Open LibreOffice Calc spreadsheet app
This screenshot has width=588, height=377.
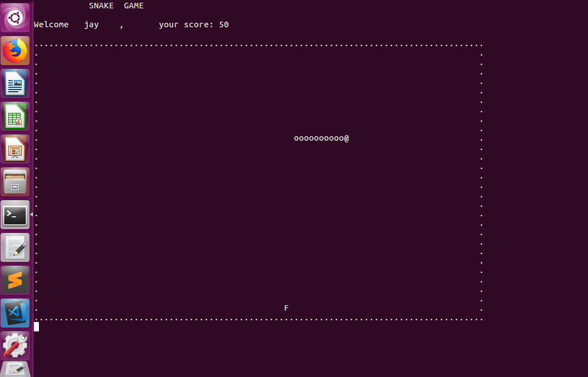pos(15,116)
